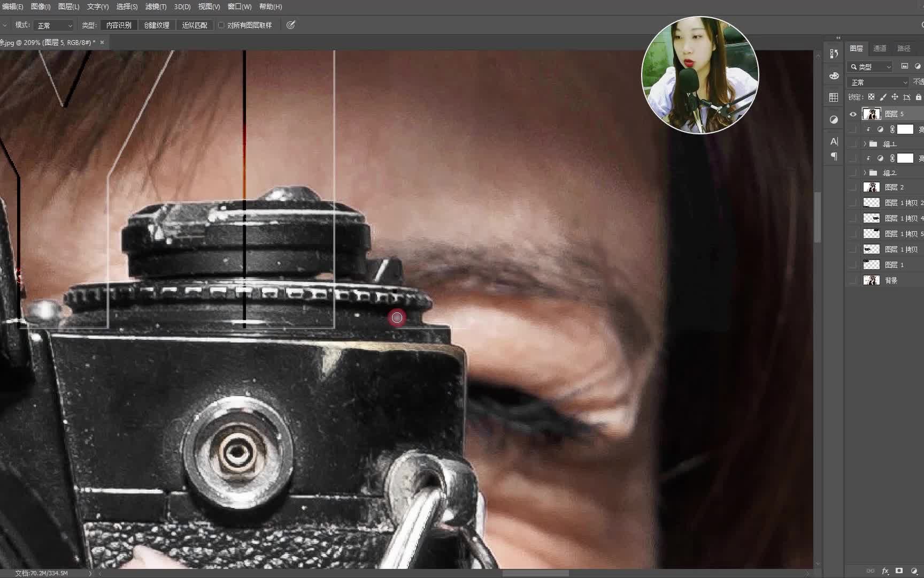Show visibility of 背景 layer

coord(853,280)
